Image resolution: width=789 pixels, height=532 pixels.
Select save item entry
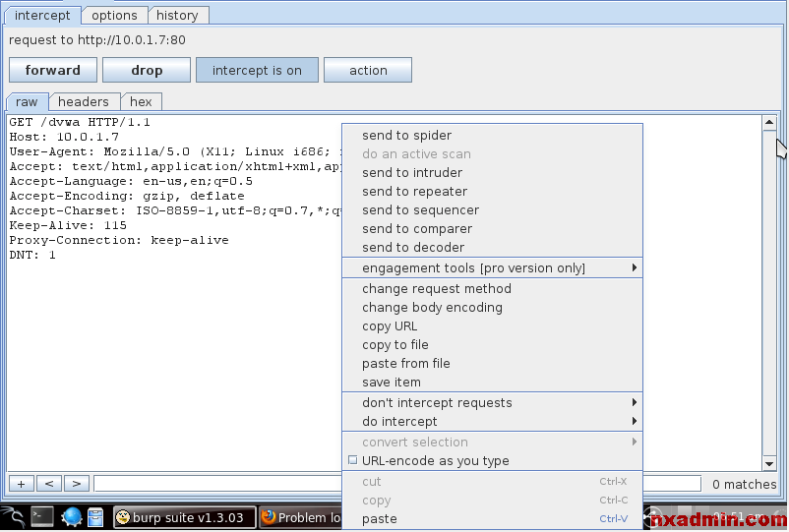tap(492, 383)
